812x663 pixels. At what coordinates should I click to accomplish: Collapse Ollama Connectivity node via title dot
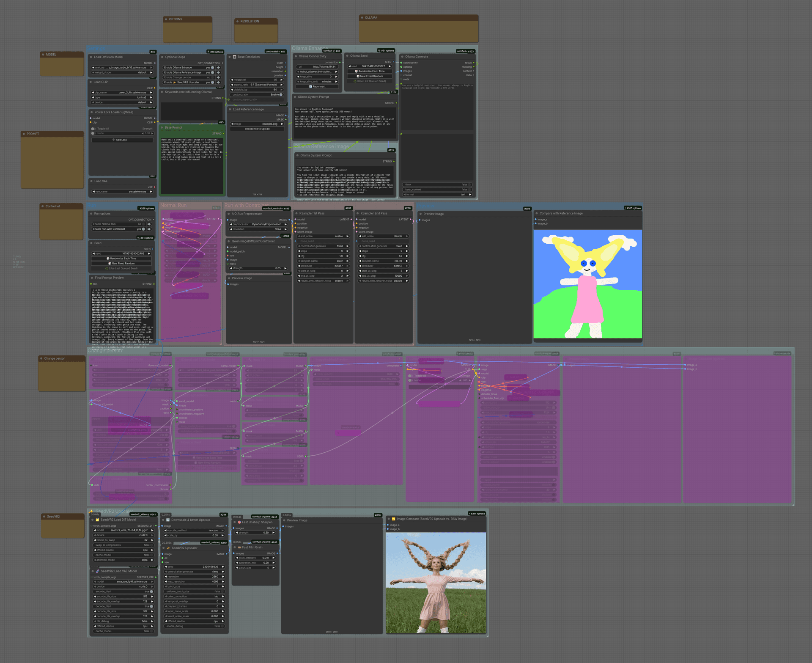(296, 56)
